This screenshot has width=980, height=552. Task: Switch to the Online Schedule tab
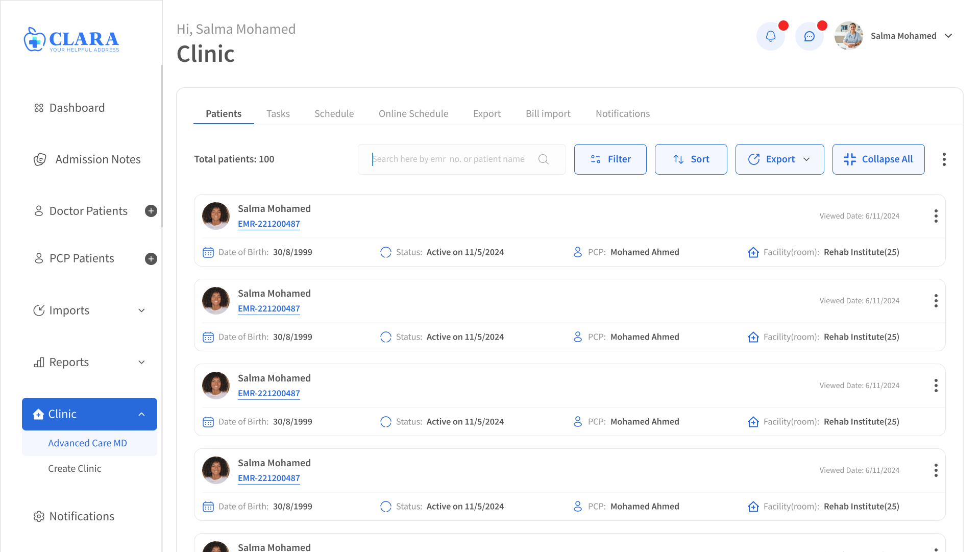pyautogui.click(x=413, y=113)
